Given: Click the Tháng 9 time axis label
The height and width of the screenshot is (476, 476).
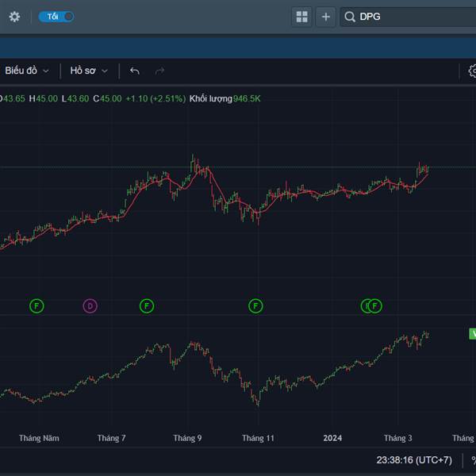Looking at the screenshot, I should tap(187, 438).
